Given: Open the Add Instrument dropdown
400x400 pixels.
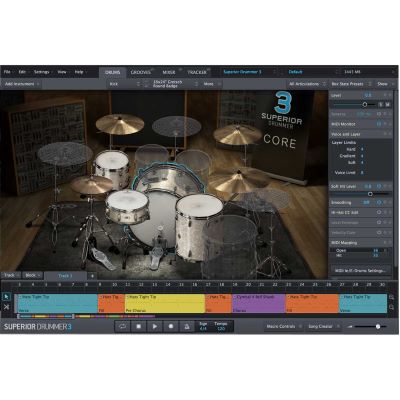Looking at the screenshot, I should tap(22, 84).
